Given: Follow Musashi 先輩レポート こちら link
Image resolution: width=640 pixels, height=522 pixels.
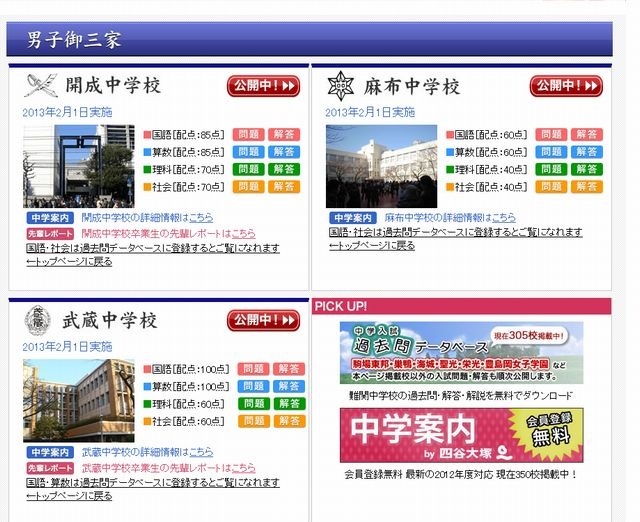Looking at the screenshot, I should (244, 468).
